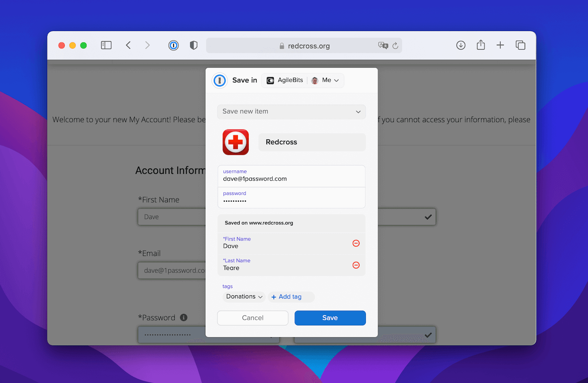The height and width of the screenshot is (383, 588).
Task: Click the translate icon in the address bar
Action: pos(383,45)
